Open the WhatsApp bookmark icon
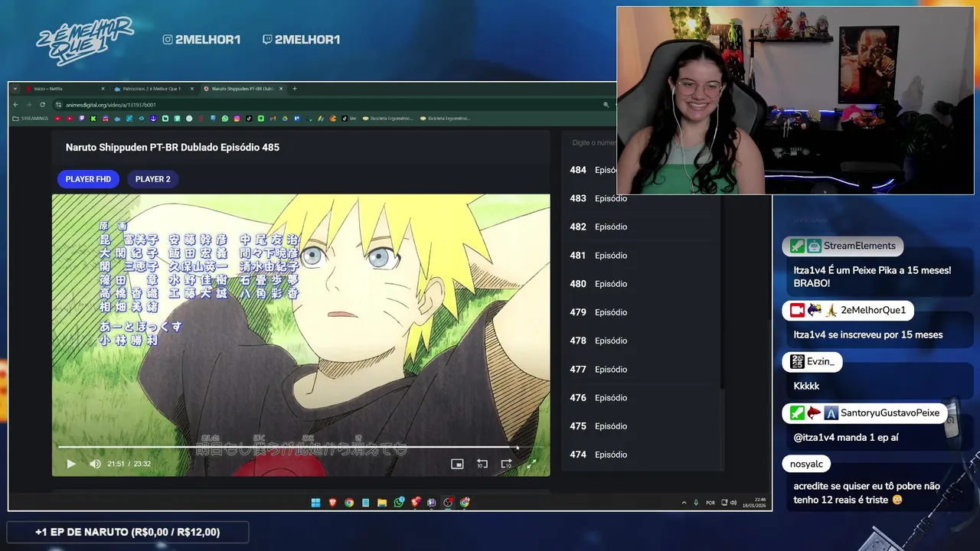This screenshot has width=980, height=551. click(x=225, y=119)
